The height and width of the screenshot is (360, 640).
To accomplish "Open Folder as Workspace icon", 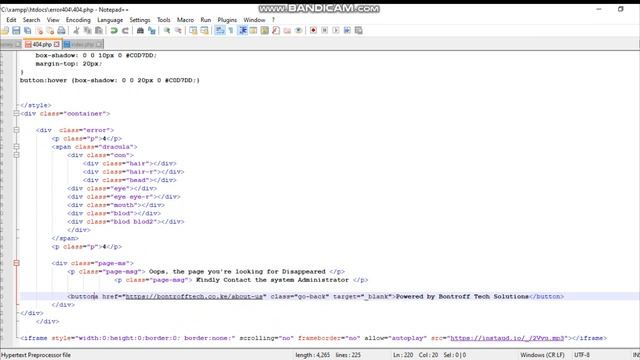I will pos(287,31).
